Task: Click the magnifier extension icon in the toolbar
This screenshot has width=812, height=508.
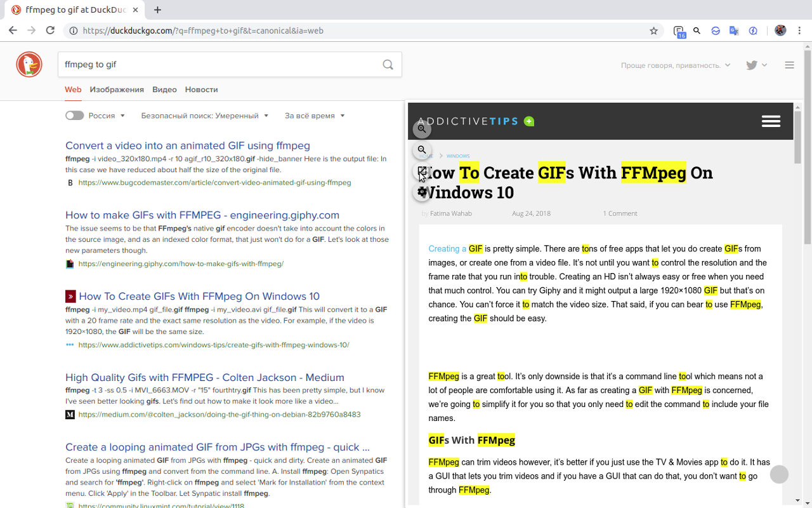Action: pyautogui.click(x=697, y=30)
